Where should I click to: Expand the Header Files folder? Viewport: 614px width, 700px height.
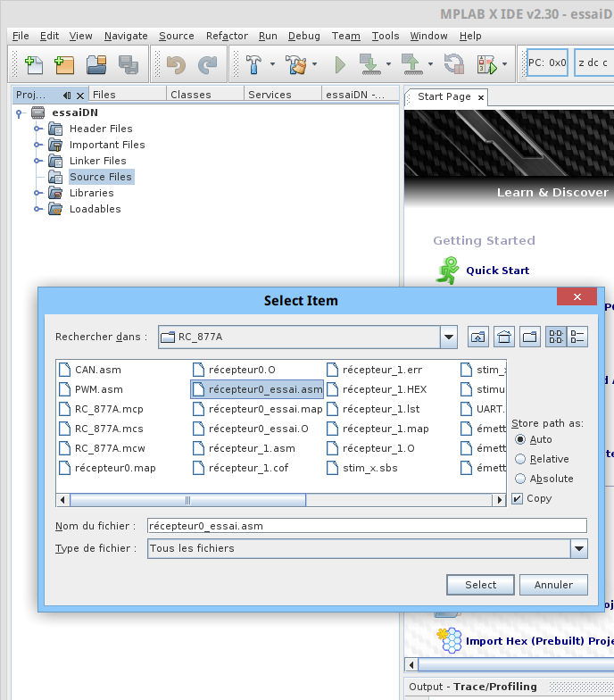pos(38,129)
